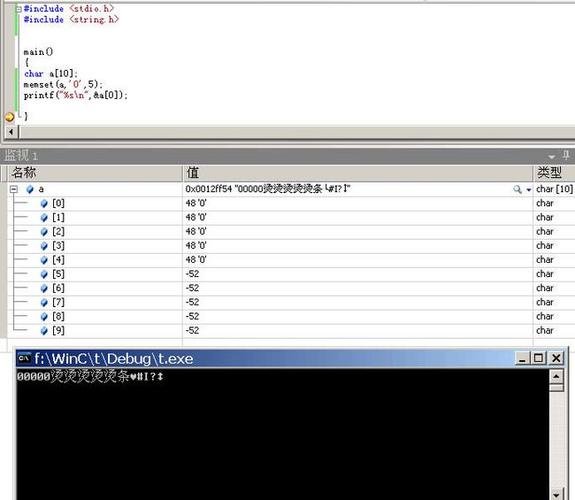Screen dimensions: 575x500
Task: Collapse the variable 'a' tree node
Action: pyautogui.click(x=14, y=189)
